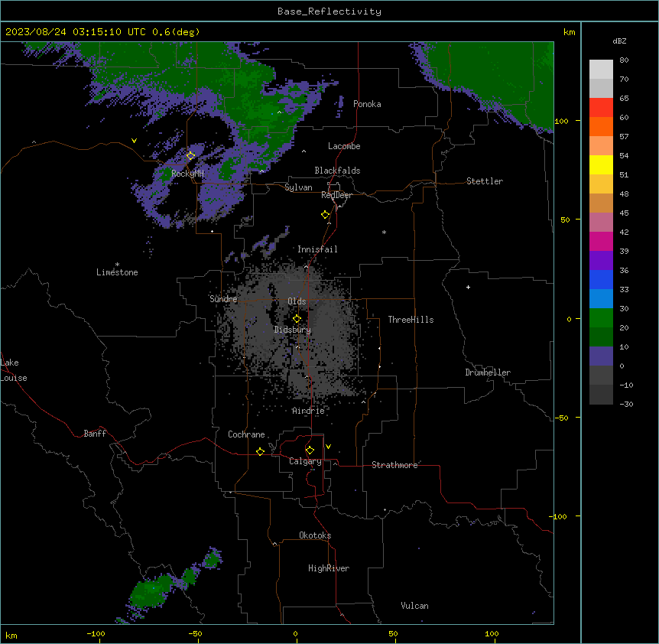
Task: Click the yellow diamond marker south of RedDeer
Action: (326, 215)
